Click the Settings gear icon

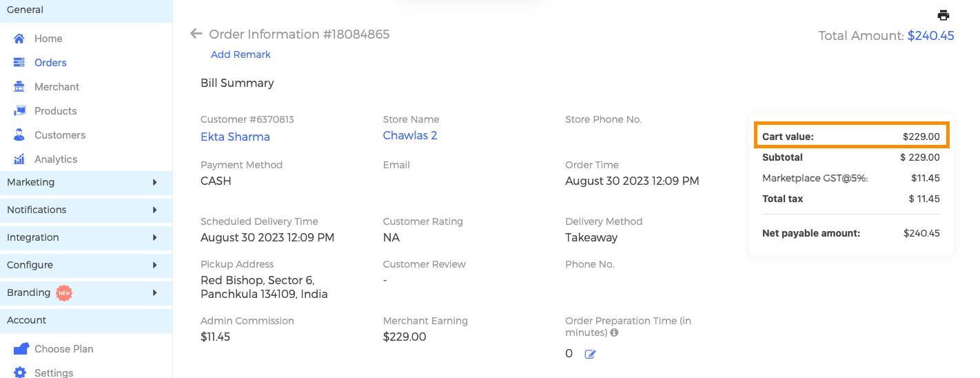pyautogui.click(x=20, y=372)
